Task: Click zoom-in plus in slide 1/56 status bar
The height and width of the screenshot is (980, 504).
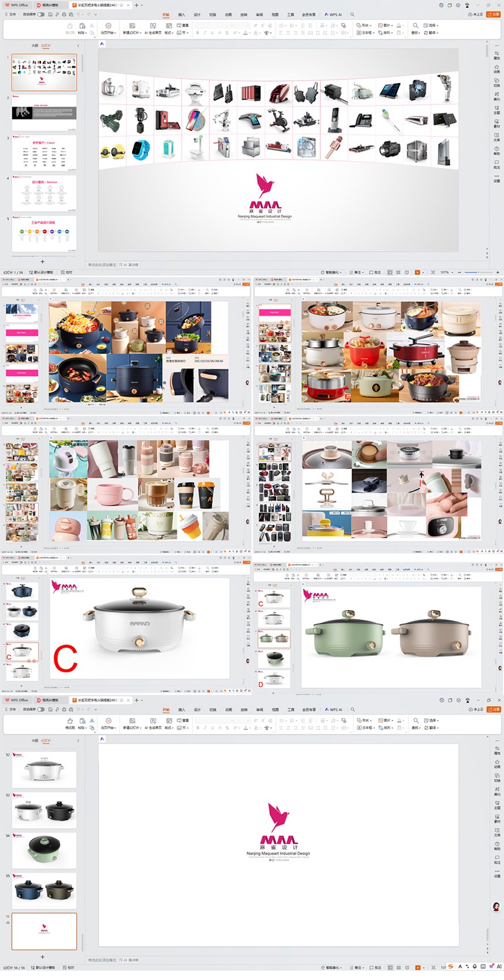Action: (x=498, y=272)
